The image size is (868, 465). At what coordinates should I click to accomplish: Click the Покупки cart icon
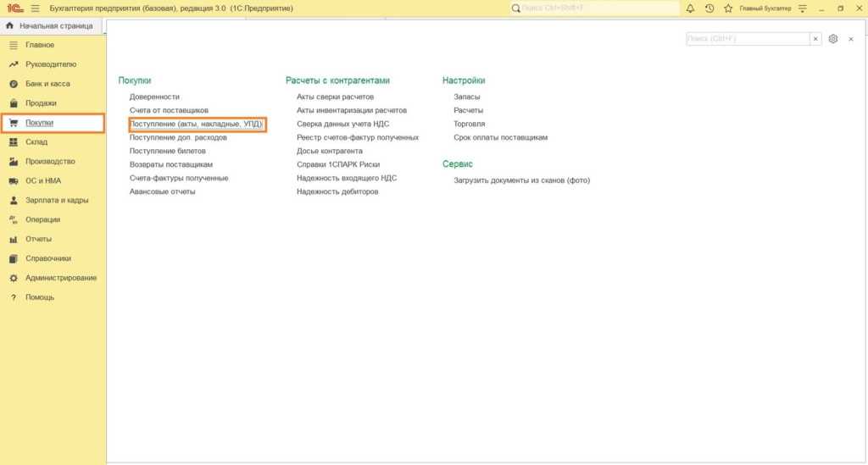(14, 123)
